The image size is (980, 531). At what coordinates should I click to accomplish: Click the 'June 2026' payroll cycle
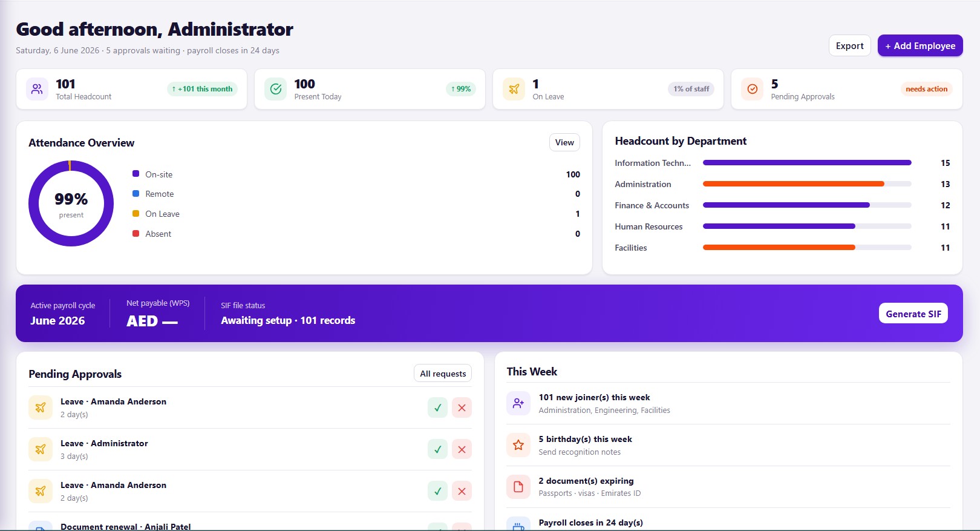pos(57,321)
